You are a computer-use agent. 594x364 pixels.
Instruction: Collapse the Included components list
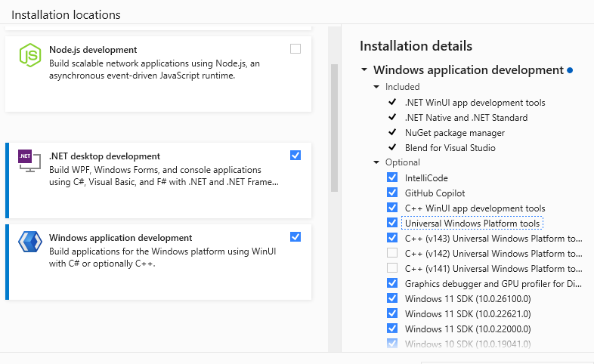click(x=377, y=87)
